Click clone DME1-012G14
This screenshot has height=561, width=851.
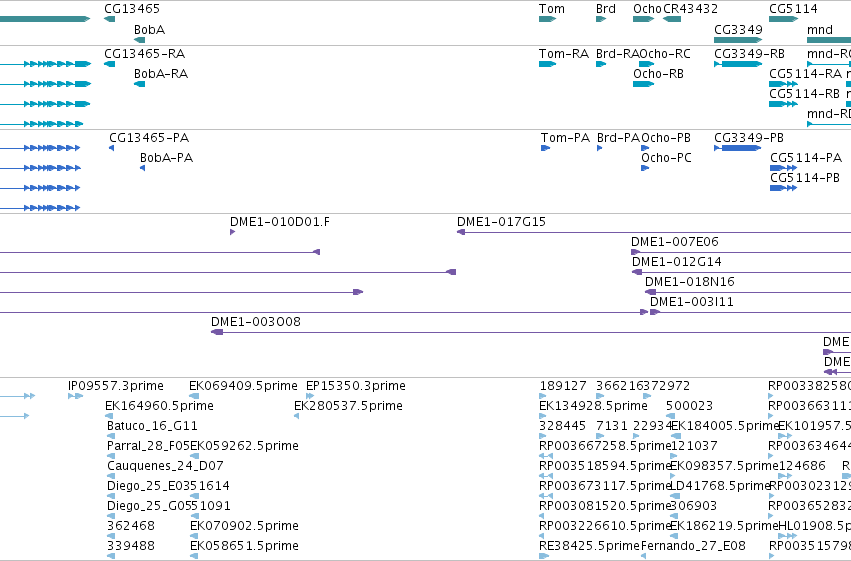coord(741,272)
